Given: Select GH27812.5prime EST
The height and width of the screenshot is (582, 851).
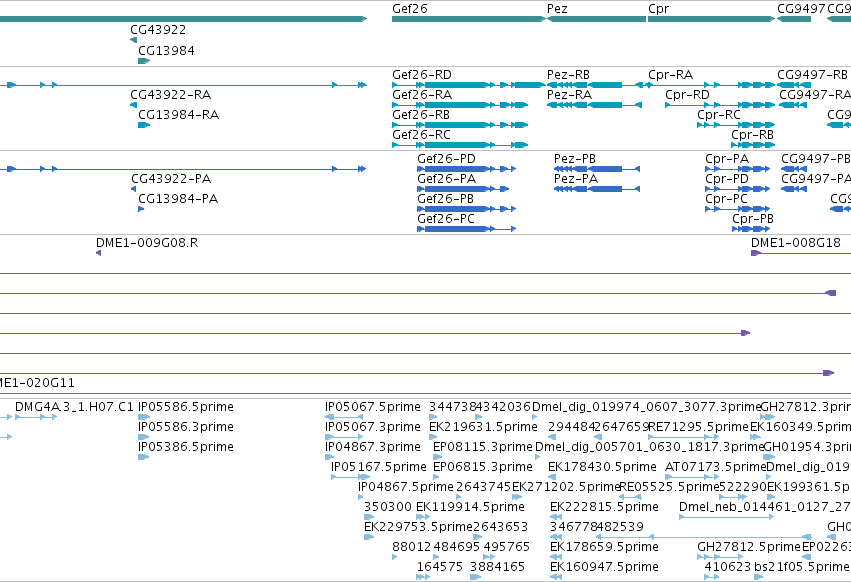Looking at the screenshot, I should (749, 547).
